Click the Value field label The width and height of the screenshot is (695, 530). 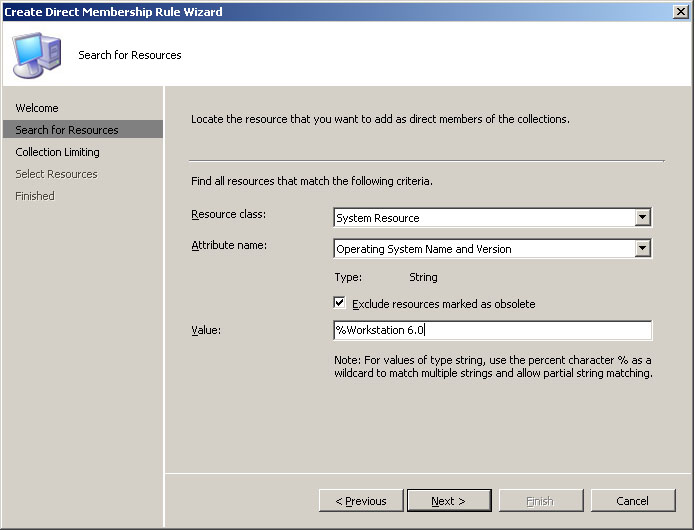click(206, 330)
